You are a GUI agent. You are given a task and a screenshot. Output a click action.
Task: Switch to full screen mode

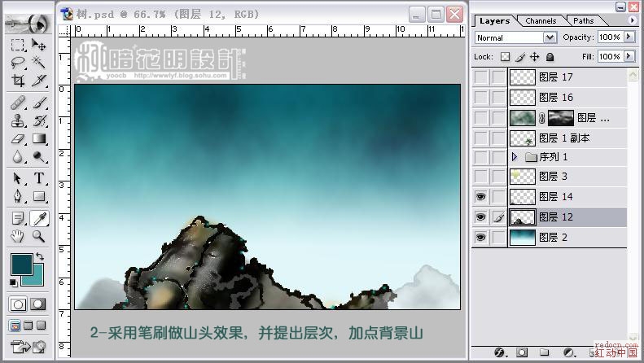[41, 326]
